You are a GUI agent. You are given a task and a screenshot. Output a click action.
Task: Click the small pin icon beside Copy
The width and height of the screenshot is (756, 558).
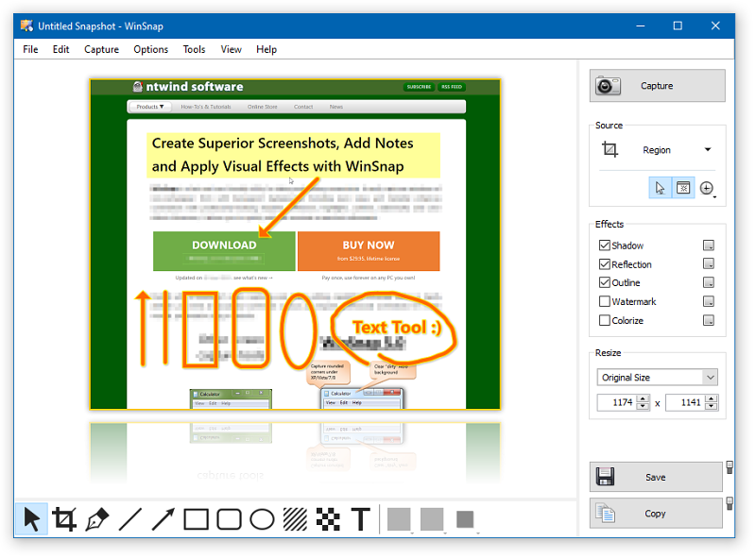pos(730,503)
